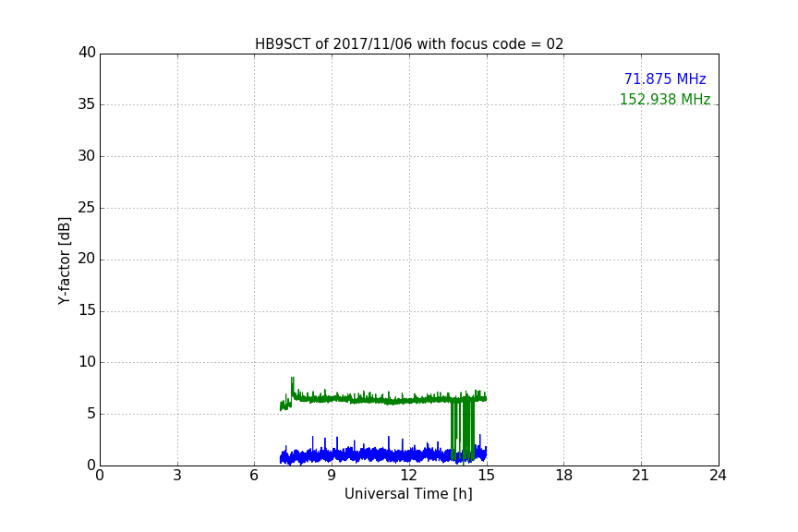Select the blue '71.875 MHz' legend label
Screen dimensions: 798x532
pos(665,79)
